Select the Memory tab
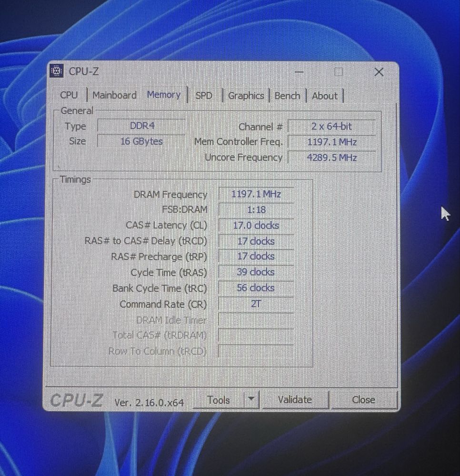 click(x=164, y=95)
